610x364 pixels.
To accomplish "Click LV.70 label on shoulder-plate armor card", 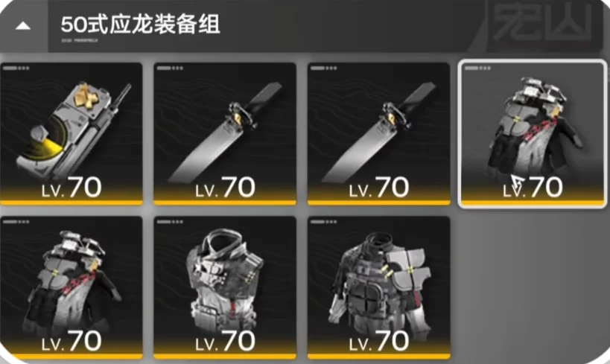I will coord(378,342).
